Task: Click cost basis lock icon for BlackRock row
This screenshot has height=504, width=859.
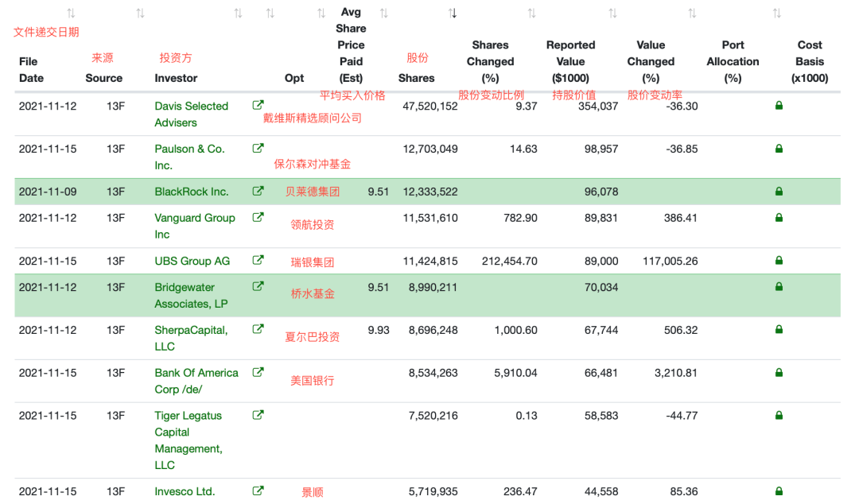Action: tap(779, 191)
